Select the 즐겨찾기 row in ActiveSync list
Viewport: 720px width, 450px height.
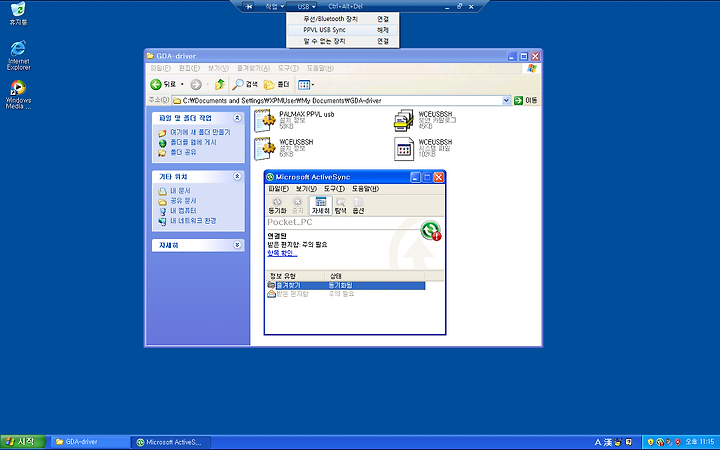tap(346, 286)
